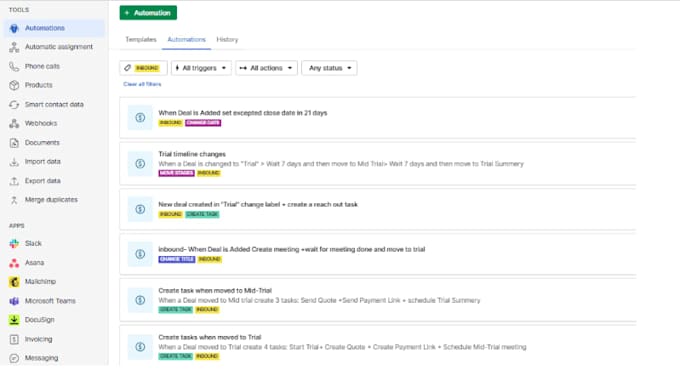680x375 pixels.
Task: Click the Import data icon
Action: 14,162
